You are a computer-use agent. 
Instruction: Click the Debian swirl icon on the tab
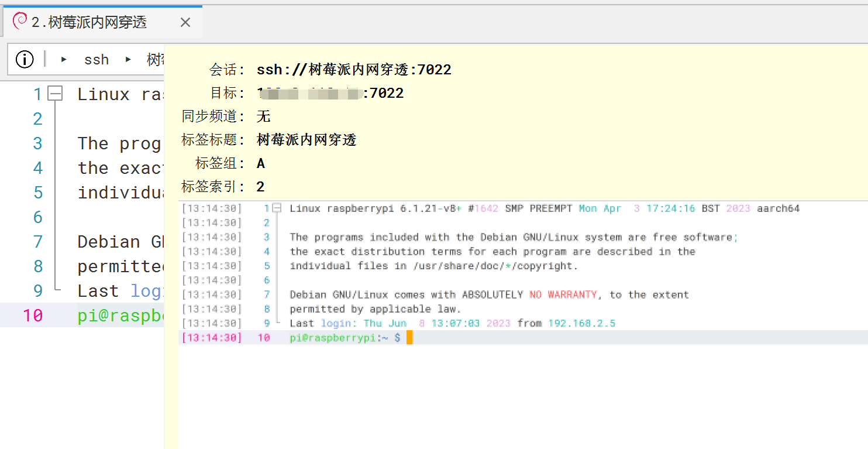tap(20, 22)
